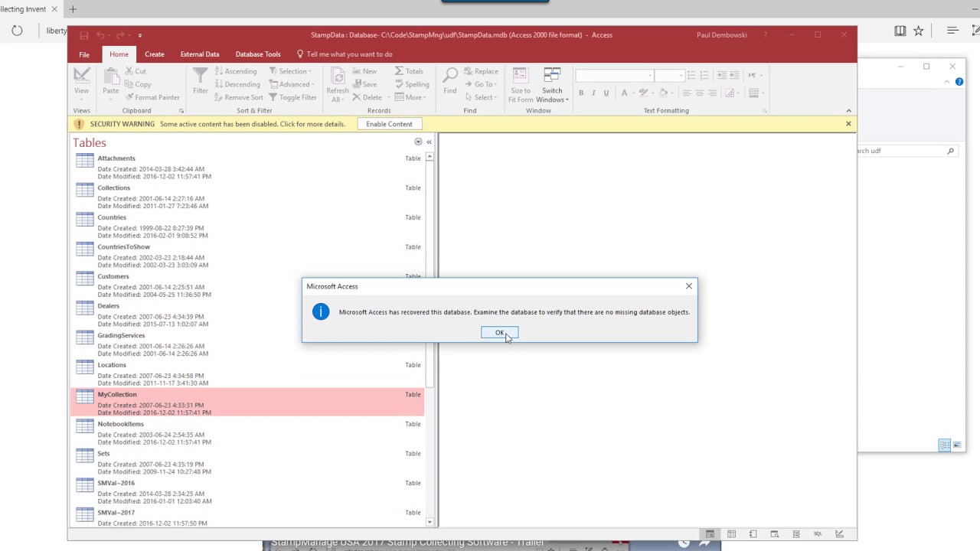This screenshot has width=980, height=551.
Task: Click New record in Records group
Action: [364, 71]
